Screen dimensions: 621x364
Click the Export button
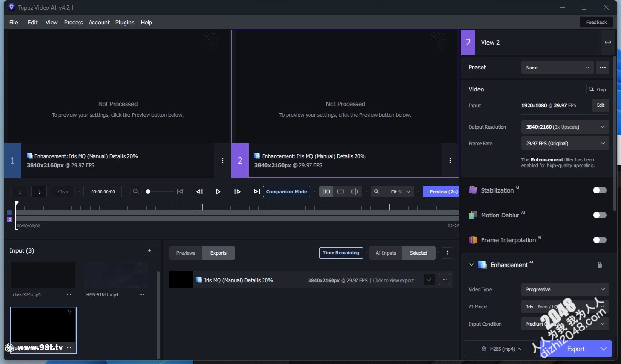576,349
